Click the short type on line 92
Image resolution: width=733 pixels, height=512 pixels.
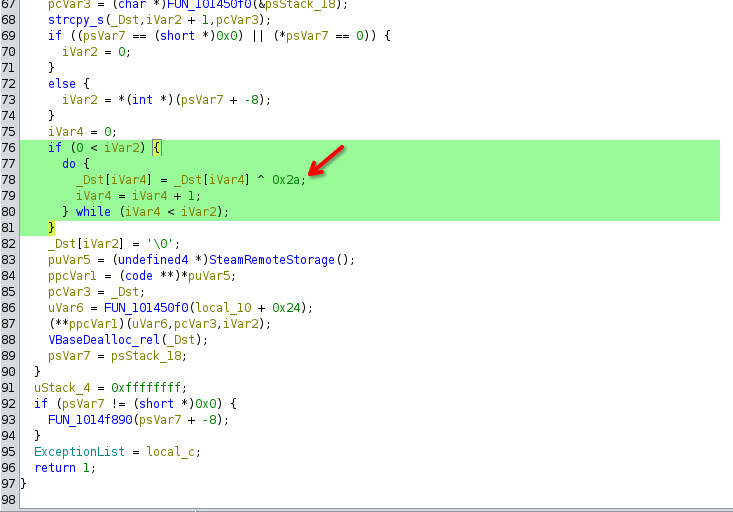[x=156, y=404]
